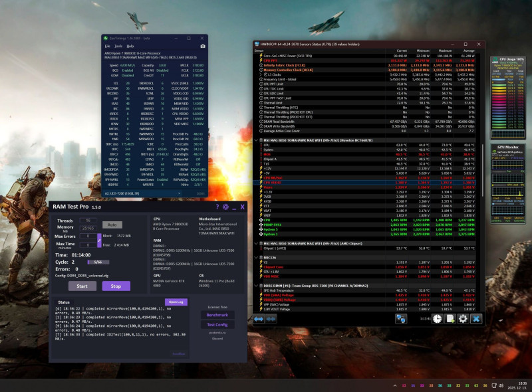
Task: Reset HWiNFO min/max with the clock icon
Action: pyautogui.click(x=438, y=319)
